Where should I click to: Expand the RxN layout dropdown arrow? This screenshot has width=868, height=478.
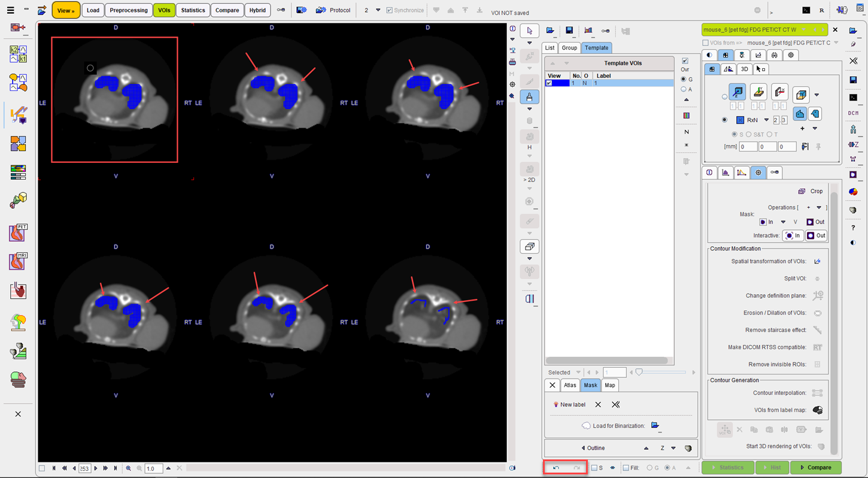click(766, 120)
